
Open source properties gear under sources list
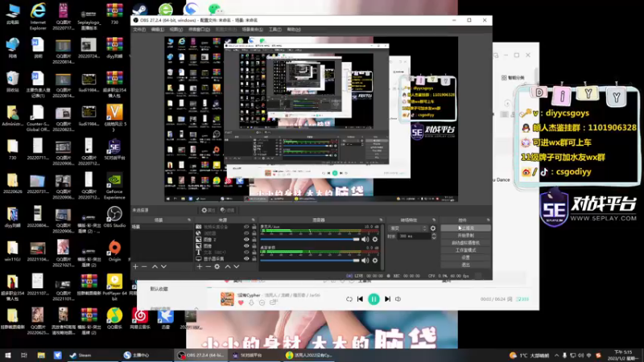click(x=217, y=267)
